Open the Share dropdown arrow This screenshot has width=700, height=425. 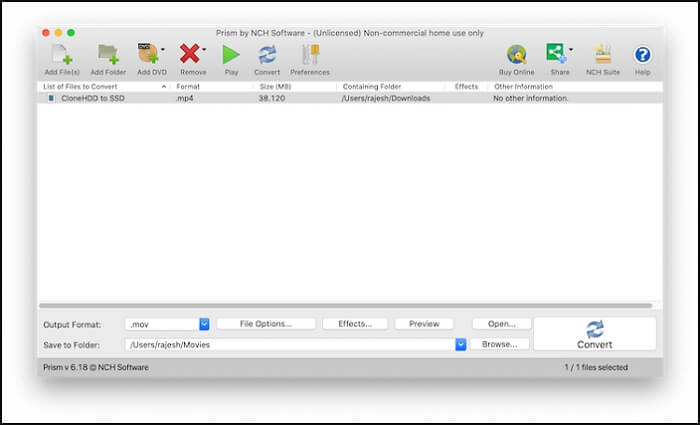pyautogui.click(x=571, y=49)
